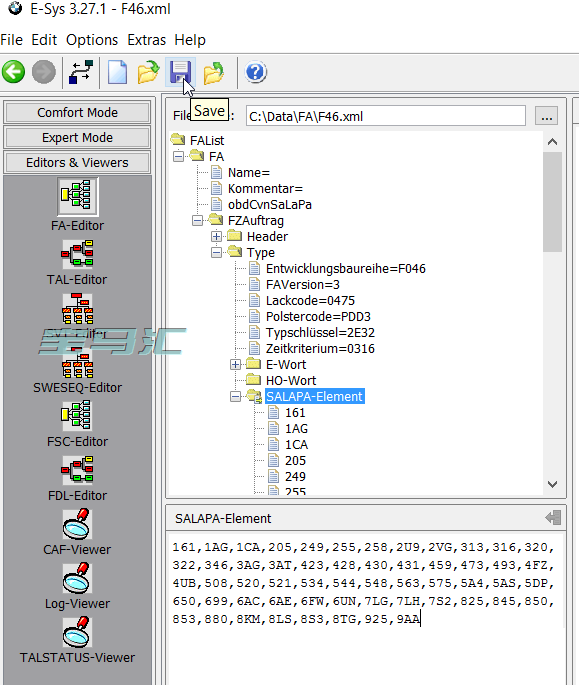
Task: Select SALAPA code 249 in tree
Action: click(x=295, y=477)
